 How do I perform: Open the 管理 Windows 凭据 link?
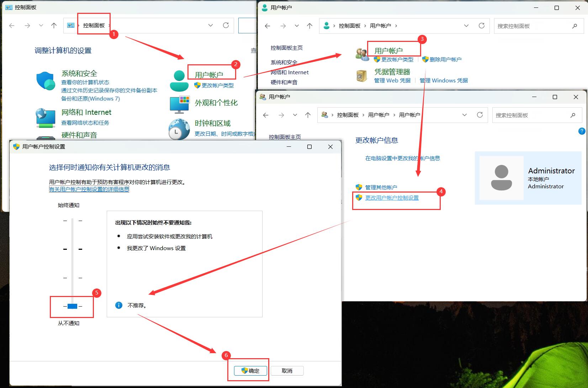point(444,81)
